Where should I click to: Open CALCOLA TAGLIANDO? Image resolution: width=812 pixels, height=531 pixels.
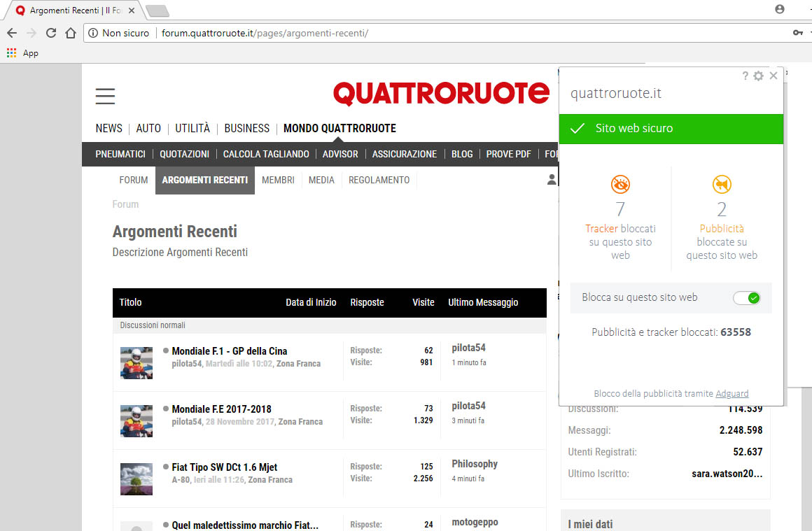click(x=266, y=154)
